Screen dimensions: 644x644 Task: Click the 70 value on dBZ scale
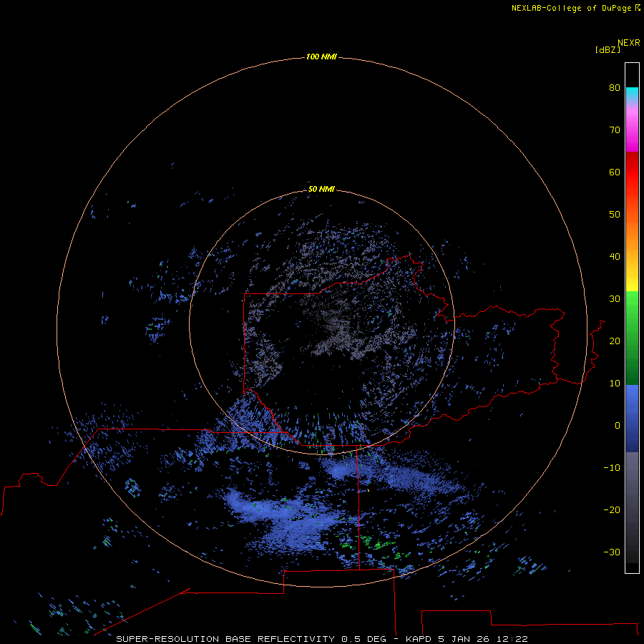tap(615, 130)
